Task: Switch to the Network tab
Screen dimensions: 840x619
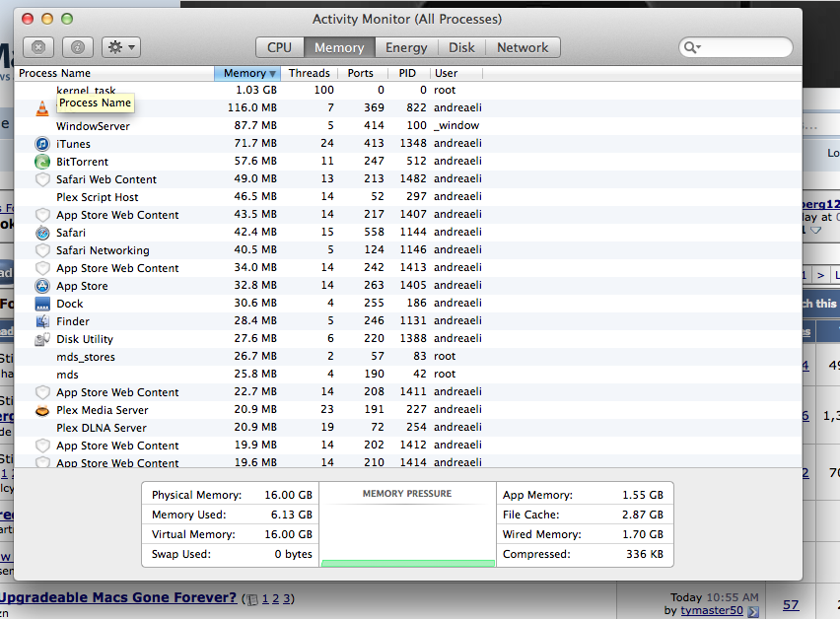Action: [x=523, y=47]
